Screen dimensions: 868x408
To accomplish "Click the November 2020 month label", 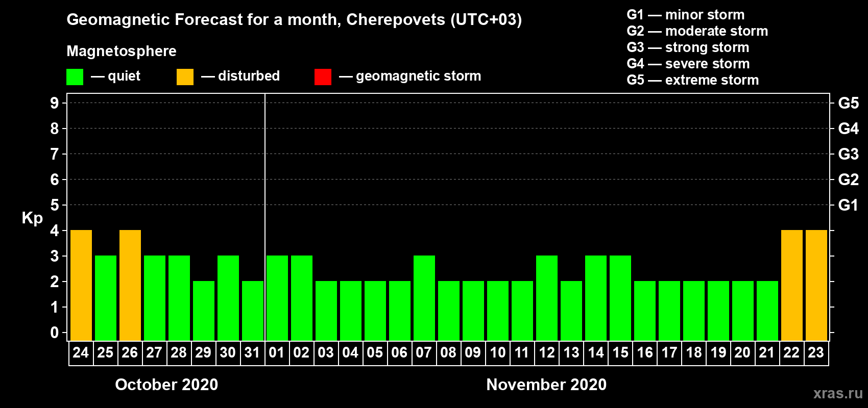I will (x=546, y=385).
